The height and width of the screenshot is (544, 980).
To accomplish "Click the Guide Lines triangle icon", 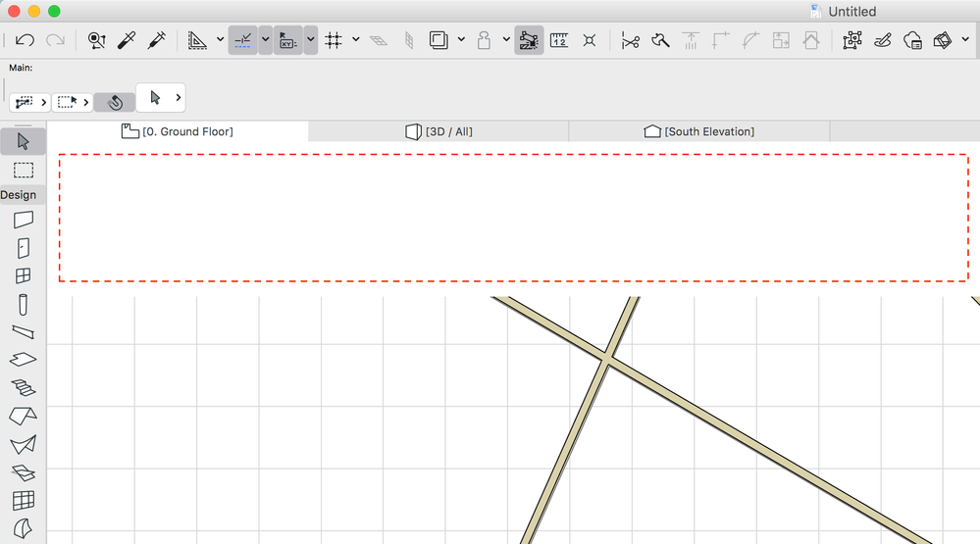I will click(x=197, y=40).
